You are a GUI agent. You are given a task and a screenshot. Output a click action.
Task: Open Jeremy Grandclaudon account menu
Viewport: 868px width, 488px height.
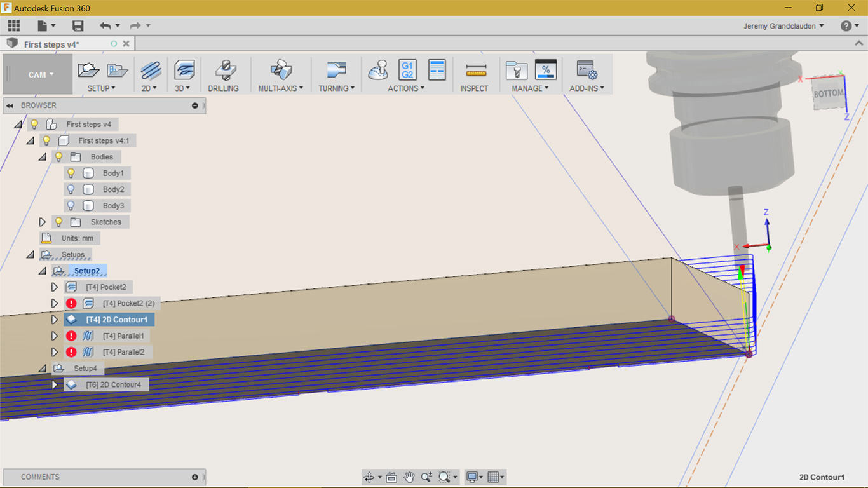(784, 26)
